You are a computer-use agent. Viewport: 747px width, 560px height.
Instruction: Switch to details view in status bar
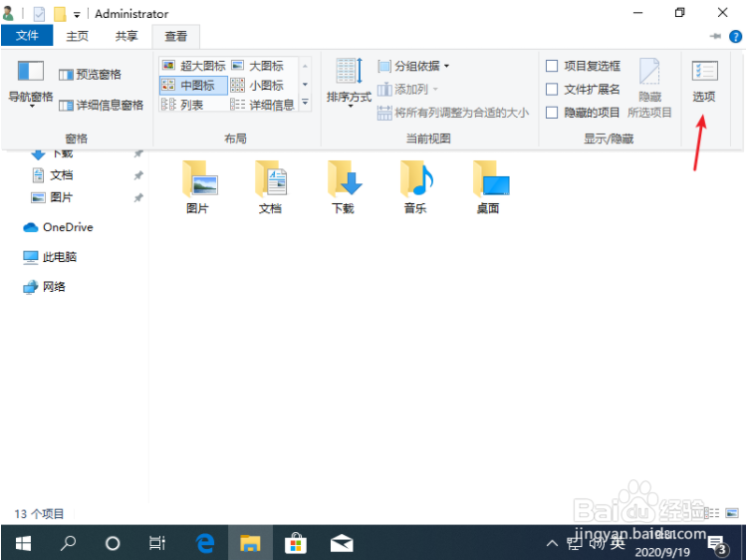click(712, 513)
